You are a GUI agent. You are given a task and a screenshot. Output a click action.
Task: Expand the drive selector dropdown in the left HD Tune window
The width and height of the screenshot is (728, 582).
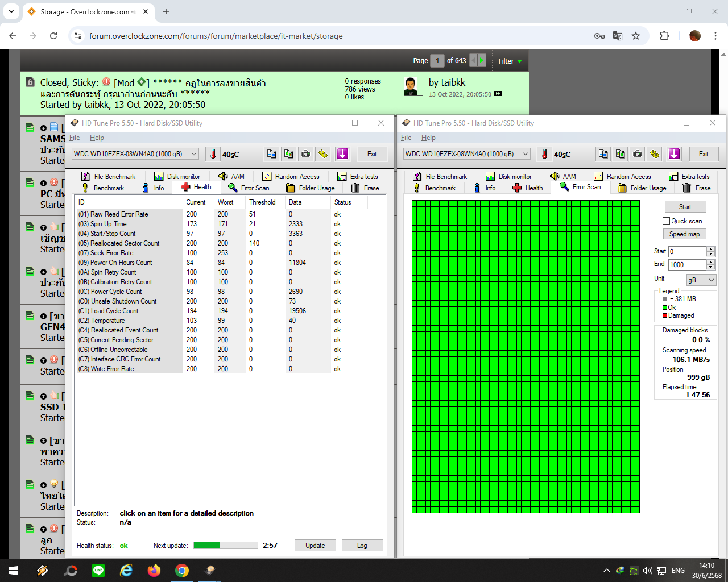(x=194, y=154)
